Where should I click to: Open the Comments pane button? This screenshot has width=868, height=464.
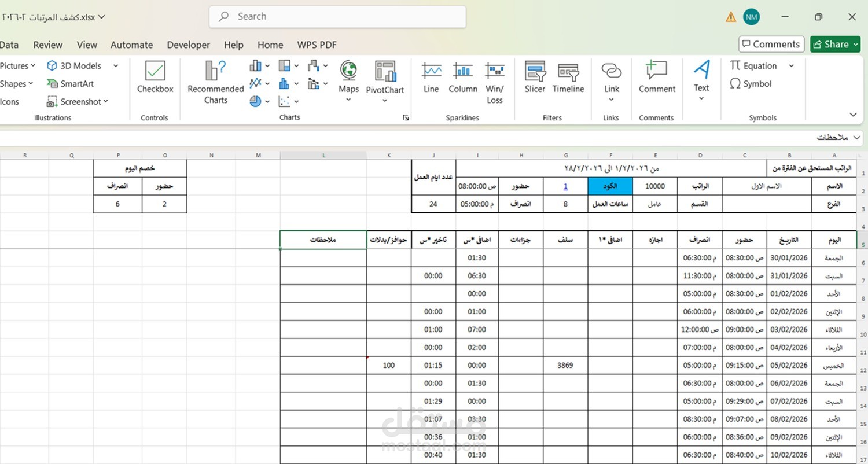pyautogui.click(x=771, y=44)
